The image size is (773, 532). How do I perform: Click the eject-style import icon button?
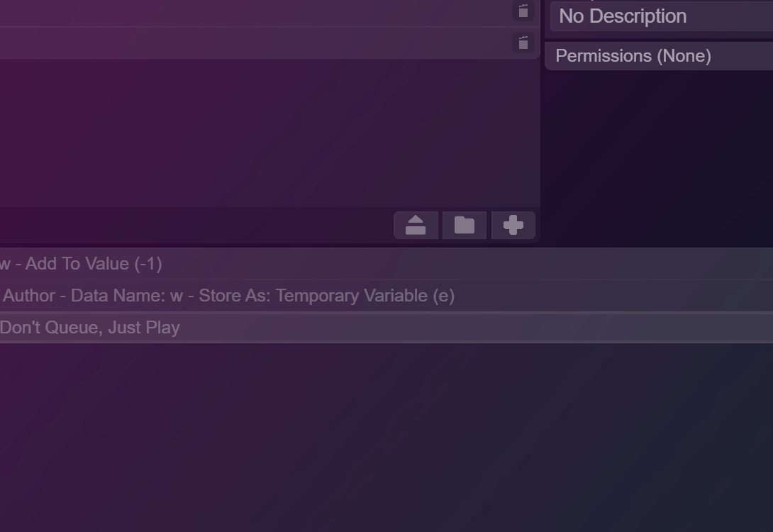(416, 226)
